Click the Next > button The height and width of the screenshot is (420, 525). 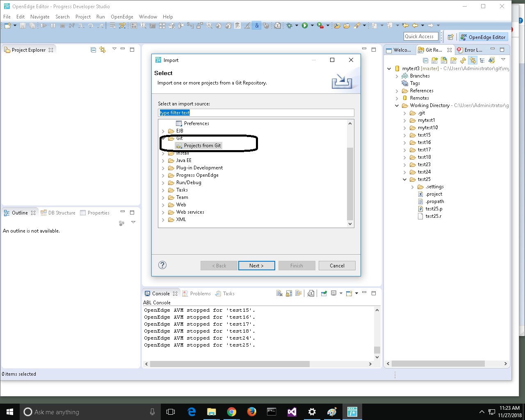pos(256,266)
